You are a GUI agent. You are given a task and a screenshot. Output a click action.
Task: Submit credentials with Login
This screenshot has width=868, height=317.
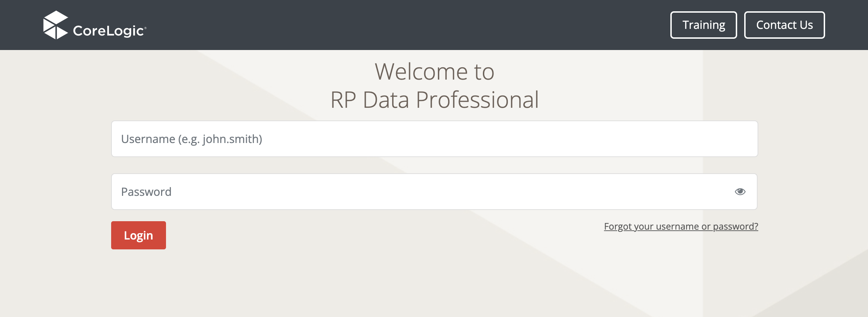pos(139,235)
